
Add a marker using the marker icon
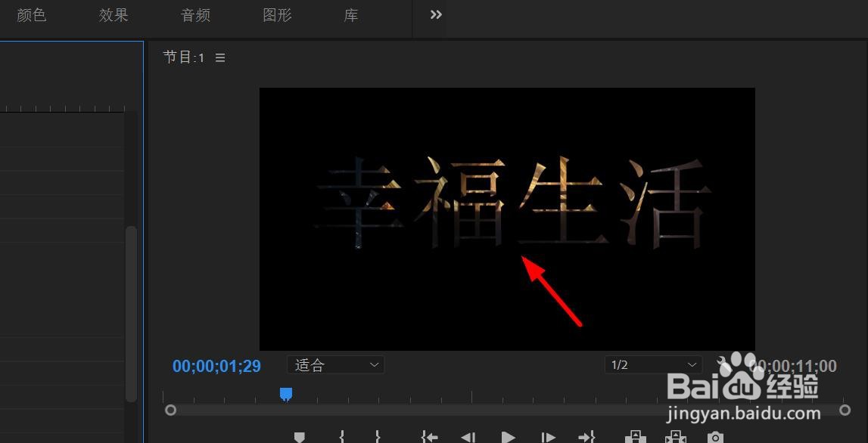coord(299,436)
